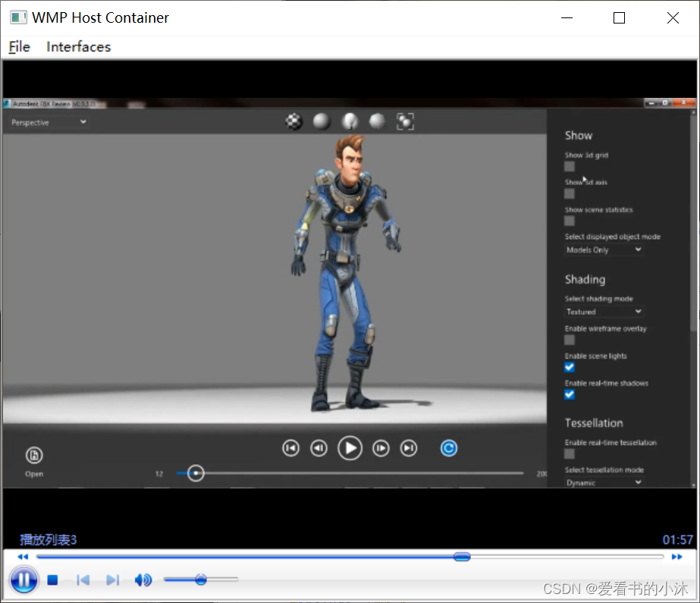Step forward one frame in FBX Review

click(x=381, y=448)
